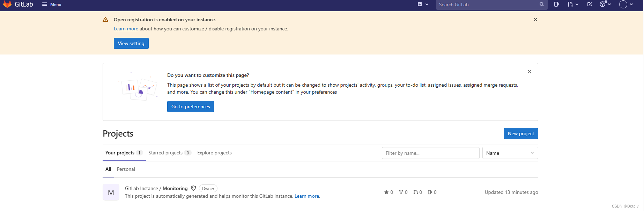
Task: Switch to Your projects tab
Action: [x=124, y=153]
